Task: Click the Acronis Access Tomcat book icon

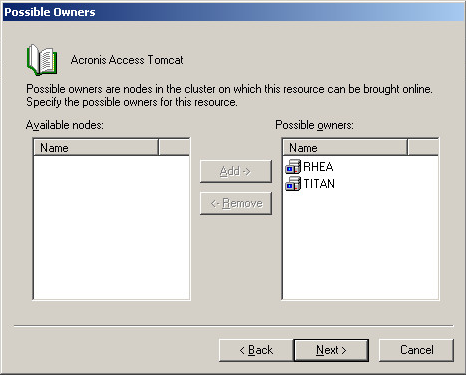Action: point(42,60)
